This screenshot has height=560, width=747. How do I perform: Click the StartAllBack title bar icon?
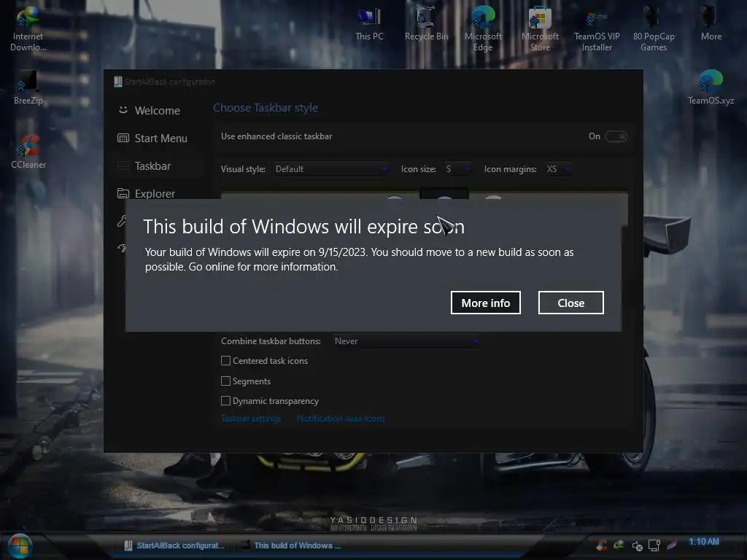[118, 82]
